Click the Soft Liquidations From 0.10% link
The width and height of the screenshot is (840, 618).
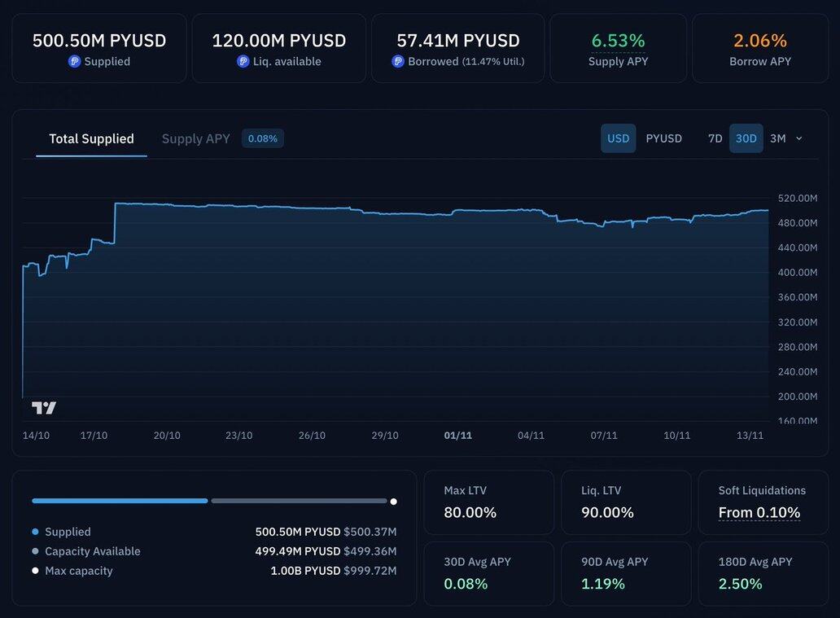click(x=759, y=512)
